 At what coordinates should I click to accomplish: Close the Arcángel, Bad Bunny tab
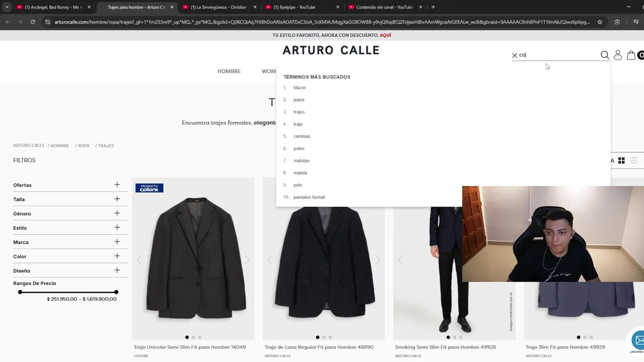pos(89,7)
